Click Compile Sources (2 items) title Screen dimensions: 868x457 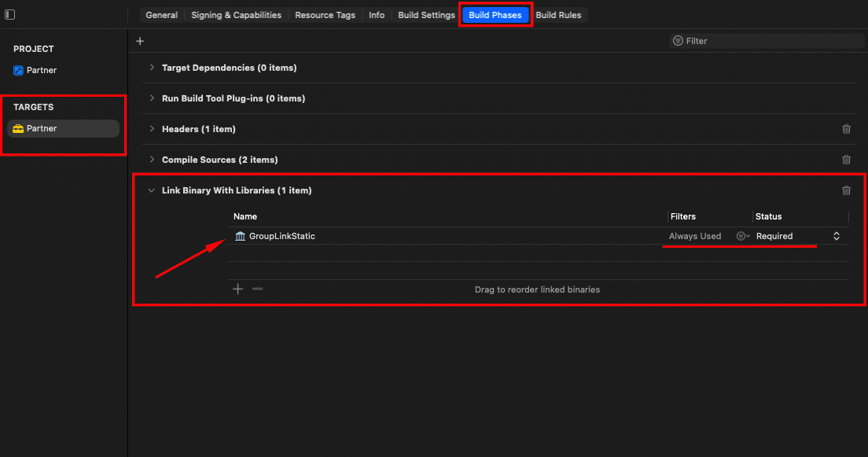click(220, 160)
